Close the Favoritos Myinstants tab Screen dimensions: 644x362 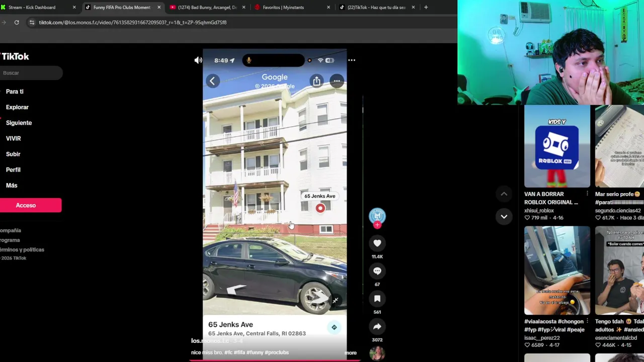point(329,7)
